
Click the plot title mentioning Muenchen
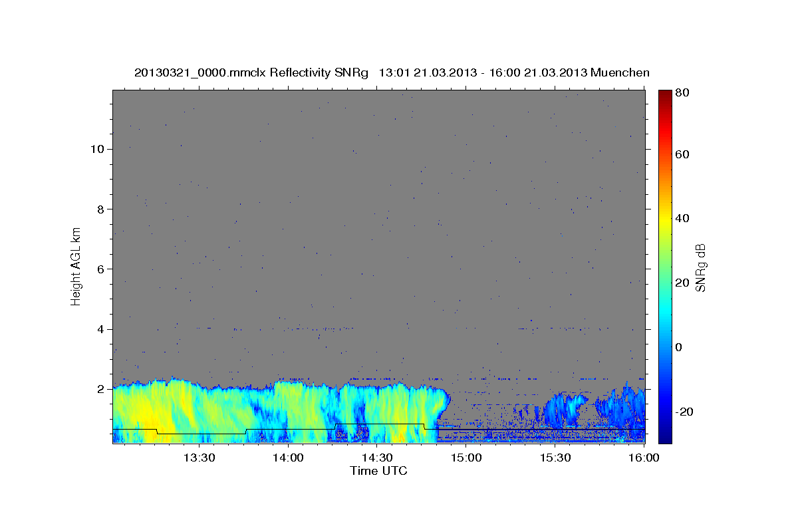pyautogui.click(x=392, y=72)
